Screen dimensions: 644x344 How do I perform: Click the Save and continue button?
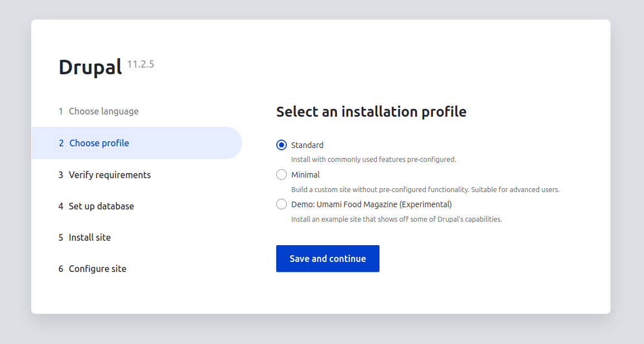tap(328, 259)
